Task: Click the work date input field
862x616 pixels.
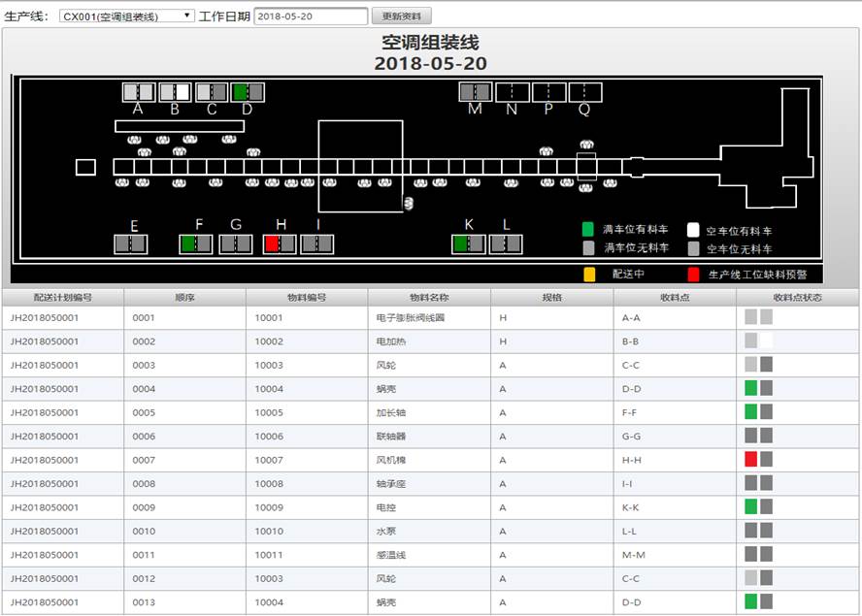Action: pyautogui.click(x=311, y=16)
